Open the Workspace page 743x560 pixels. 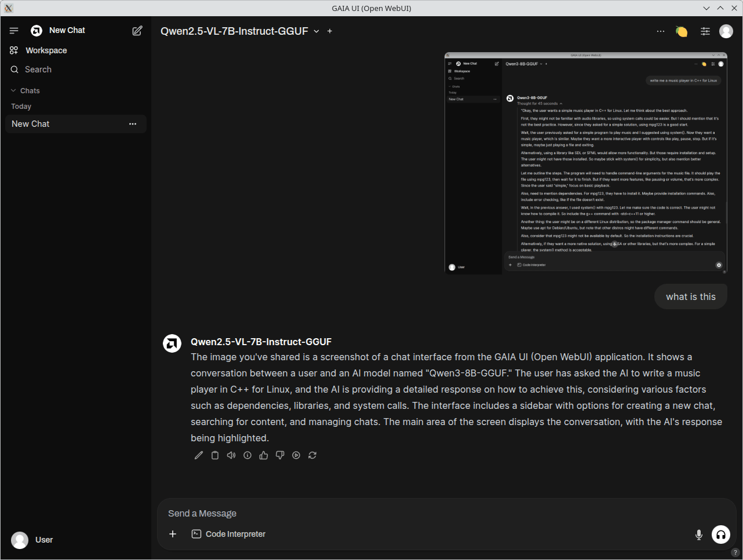point(38,50)
